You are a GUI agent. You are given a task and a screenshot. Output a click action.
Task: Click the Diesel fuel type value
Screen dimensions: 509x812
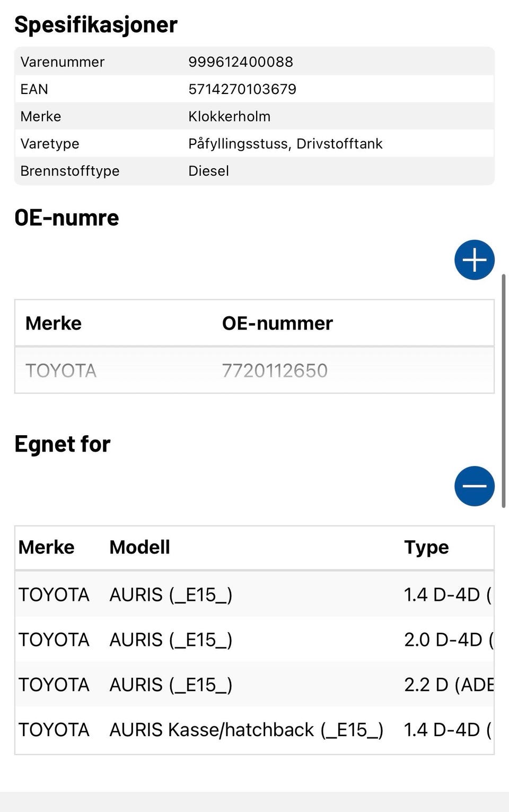pyautogui.click(x=208, y=171)
